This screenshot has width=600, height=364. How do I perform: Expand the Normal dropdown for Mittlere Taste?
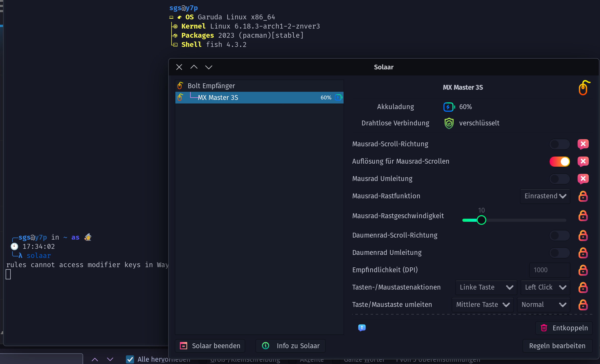543,305
